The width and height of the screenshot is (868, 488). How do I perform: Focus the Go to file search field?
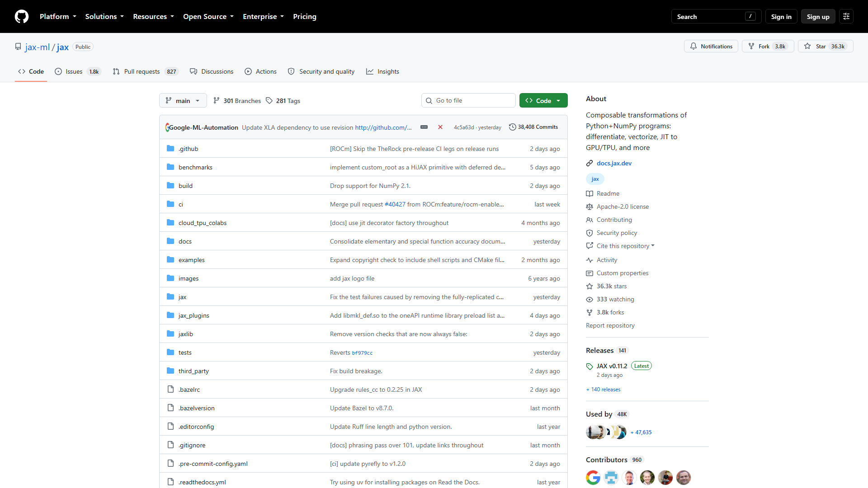468,100
